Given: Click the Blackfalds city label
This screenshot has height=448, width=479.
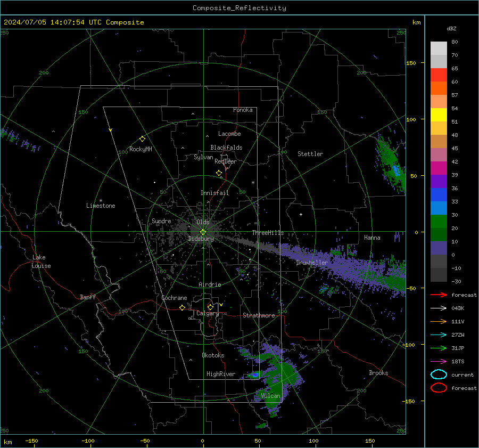Looking at the screenshot, I should 226,148.
